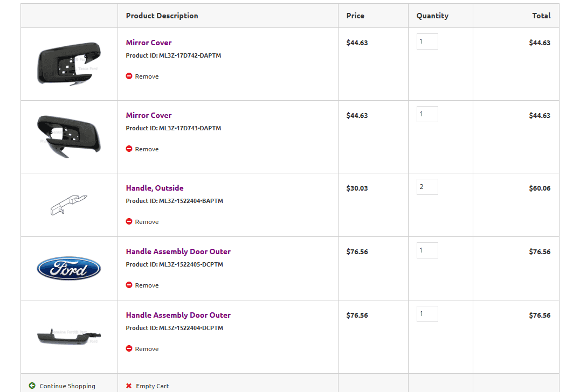
Task: Click red remove icon for ML3Z-1522404-DCPTM
Action: pyautogui.click(x=129, y=349)
